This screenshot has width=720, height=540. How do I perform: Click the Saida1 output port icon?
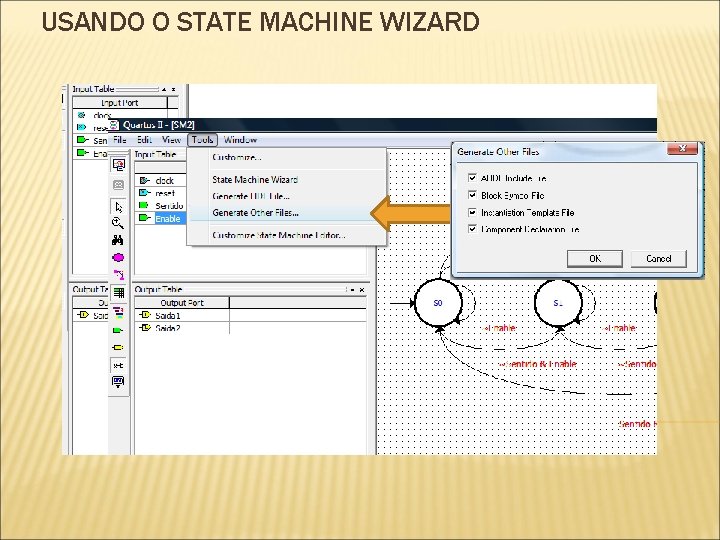pos(145,315)
